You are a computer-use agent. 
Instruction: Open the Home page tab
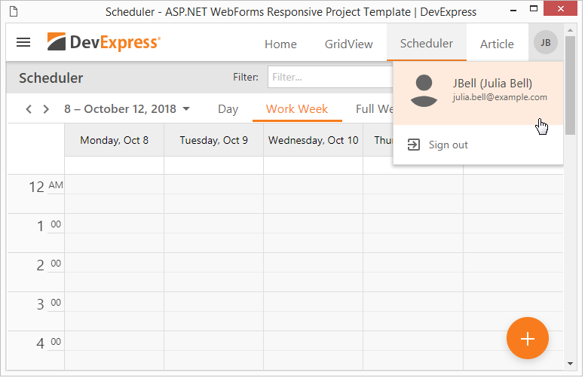pos(280,44)
